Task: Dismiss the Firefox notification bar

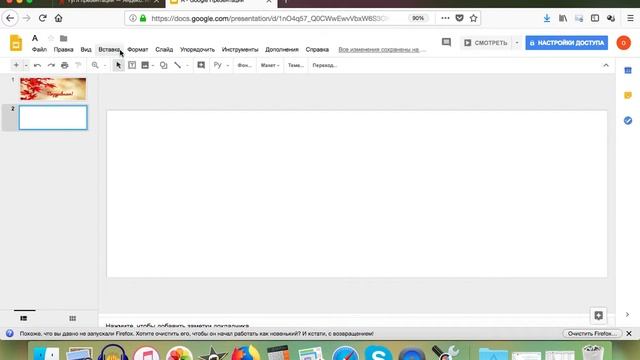Action: click(629, 333)
